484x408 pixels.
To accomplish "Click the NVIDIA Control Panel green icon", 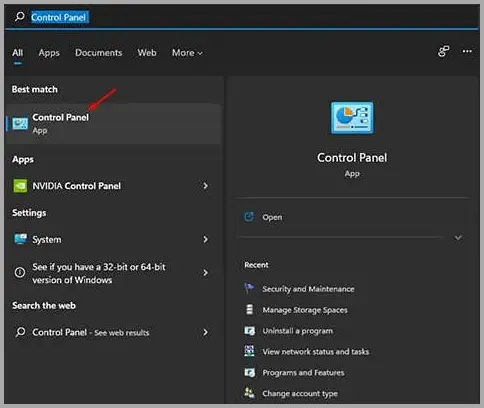I will coord(20,186).
